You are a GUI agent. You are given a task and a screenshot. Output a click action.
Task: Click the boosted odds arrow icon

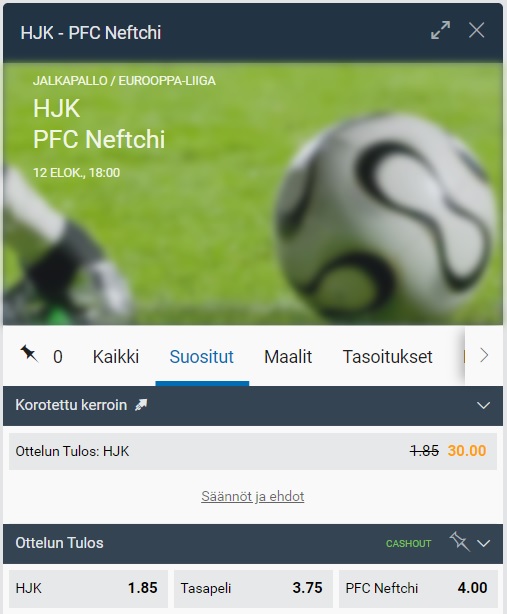[x=141, y=405]
